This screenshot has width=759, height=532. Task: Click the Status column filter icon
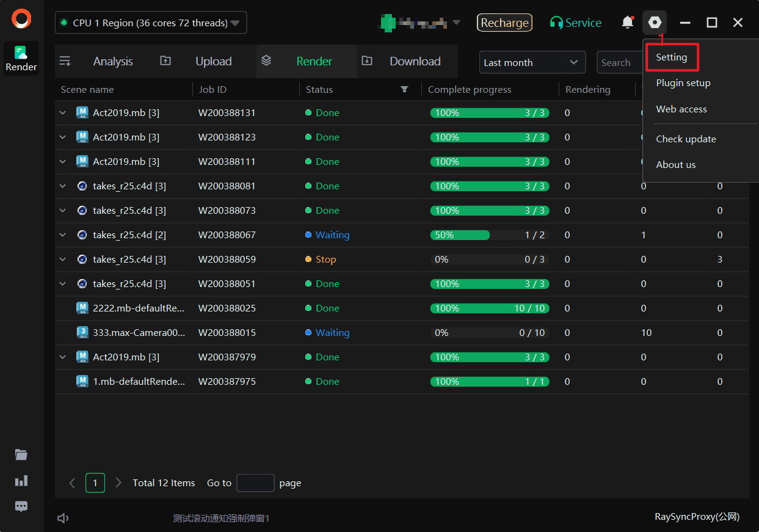click(x=404, y=89)
